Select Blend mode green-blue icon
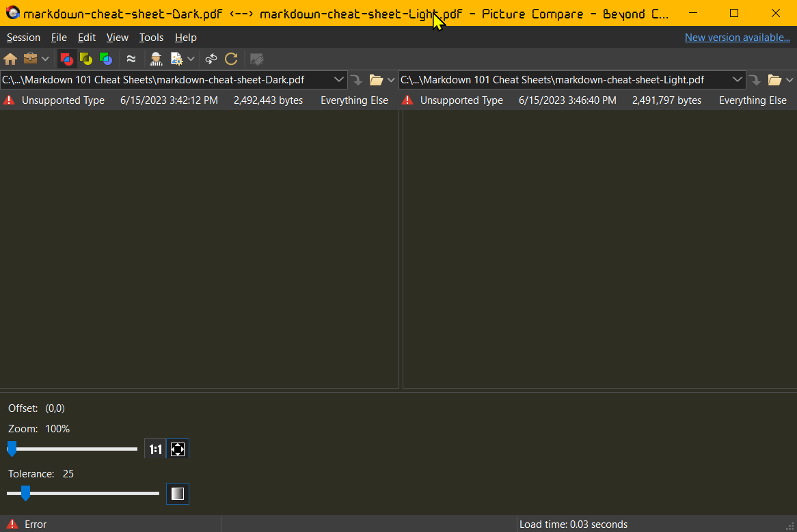Screen dimensions: 797x532 coord(106,59)
